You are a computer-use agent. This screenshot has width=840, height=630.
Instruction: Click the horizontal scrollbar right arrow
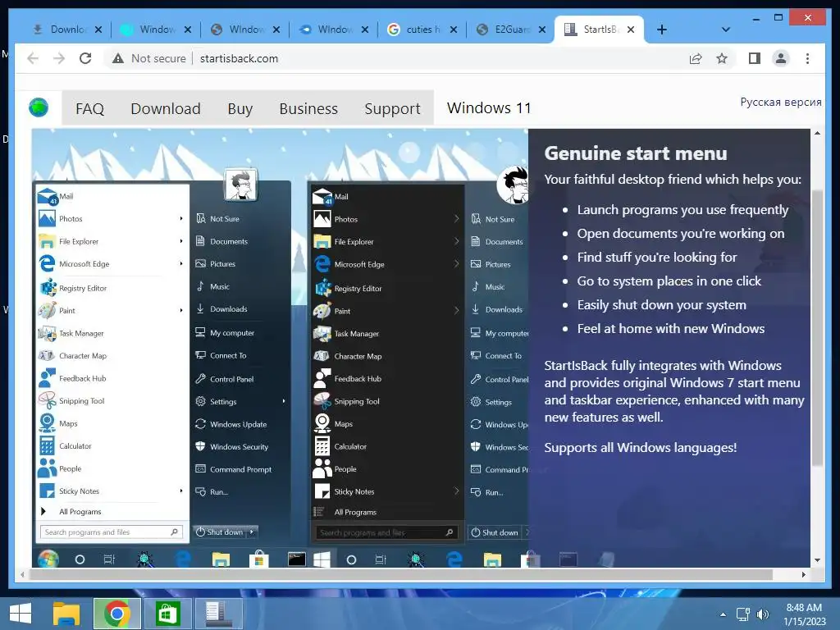tap(803, 575)
